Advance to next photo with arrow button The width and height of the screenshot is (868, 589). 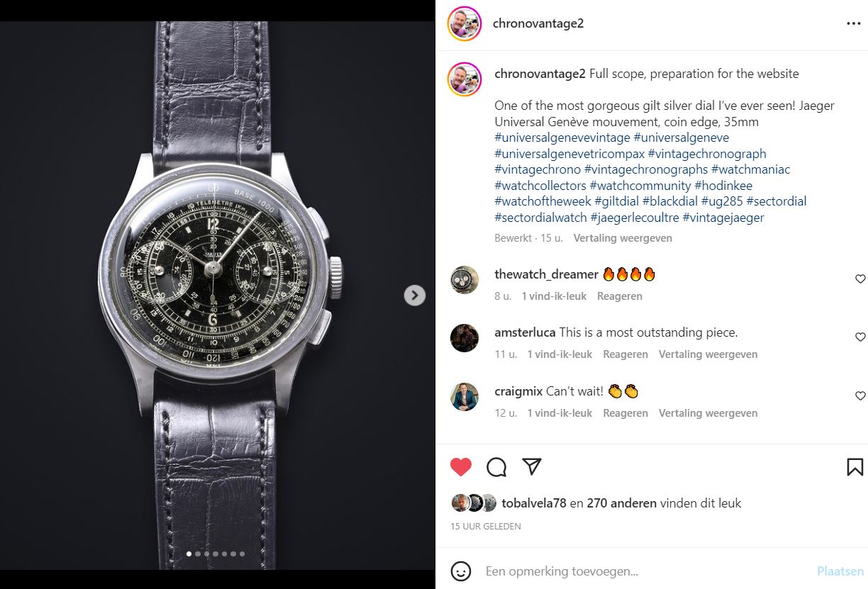[x=415, y=295]
